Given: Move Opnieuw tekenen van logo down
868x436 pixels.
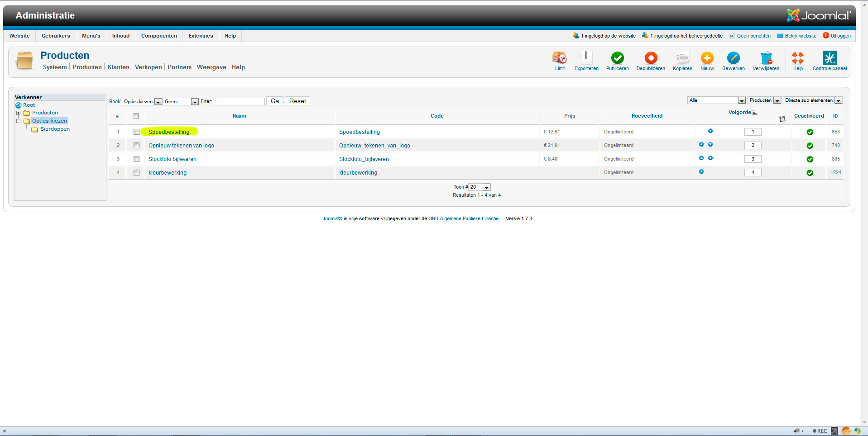Looking at the screenshot, I should point(710,145).
